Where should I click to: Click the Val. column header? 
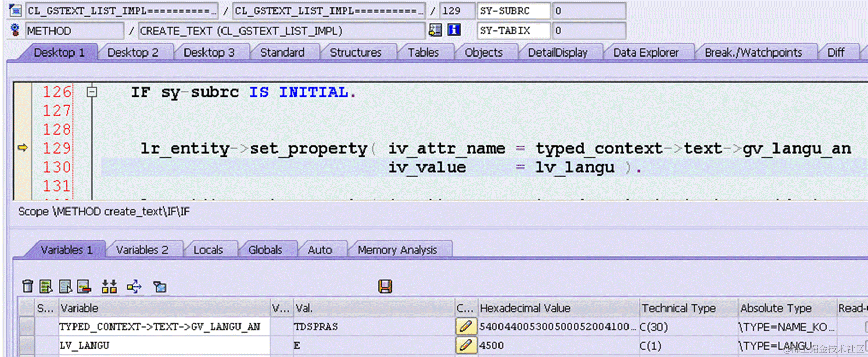374,308
